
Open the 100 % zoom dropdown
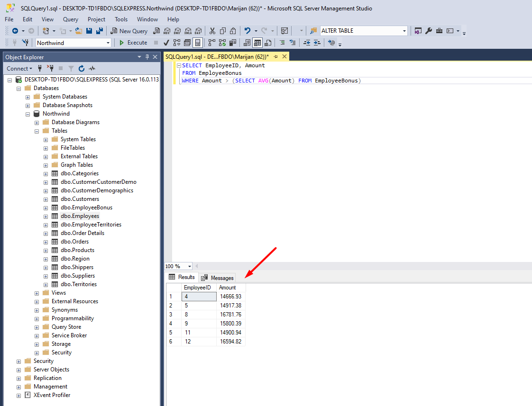[x=189, y=266]
